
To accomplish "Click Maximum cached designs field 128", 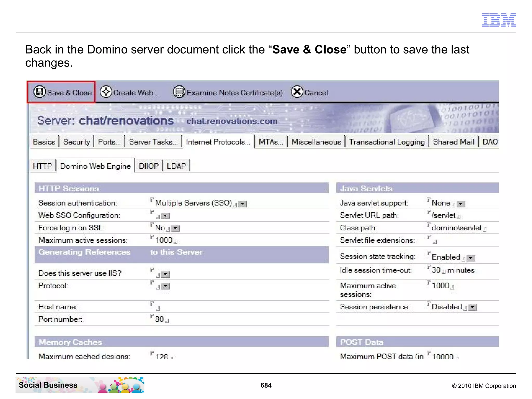I will point(162,356).
